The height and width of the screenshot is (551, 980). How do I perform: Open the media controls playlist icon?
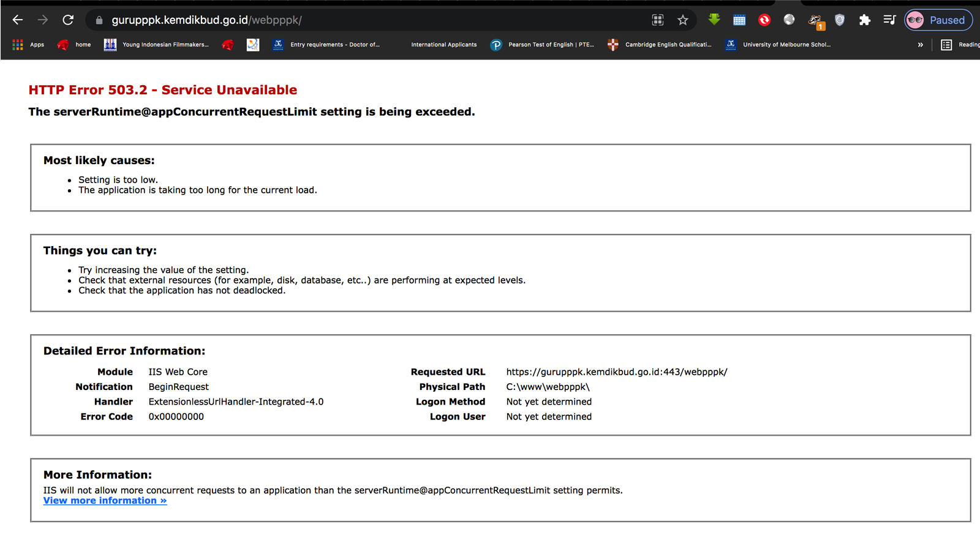coord(889,20)
